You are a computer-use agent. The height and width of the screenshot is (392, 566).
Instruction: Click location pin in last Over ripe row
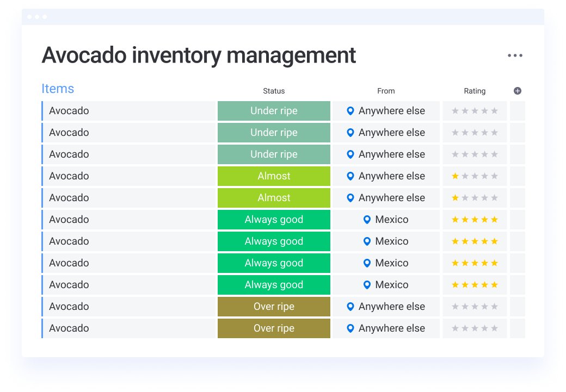tap(350, 328)
